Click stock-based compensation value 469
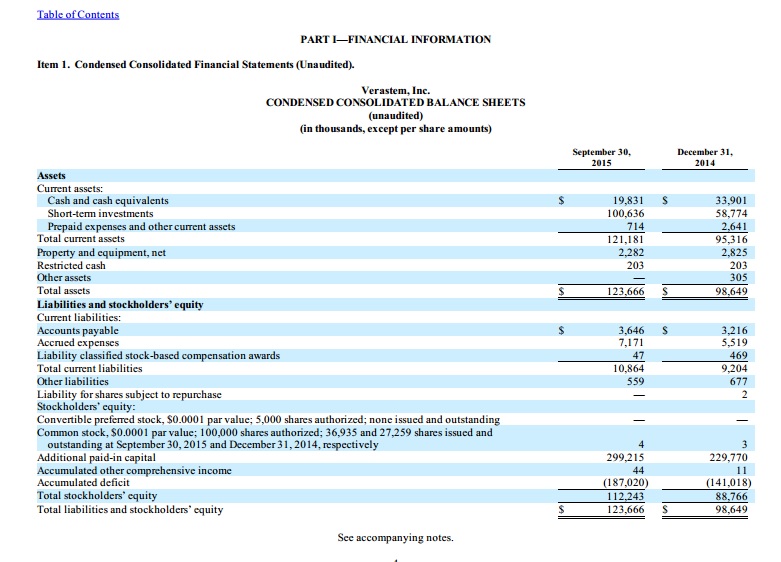 pos(739,356)
